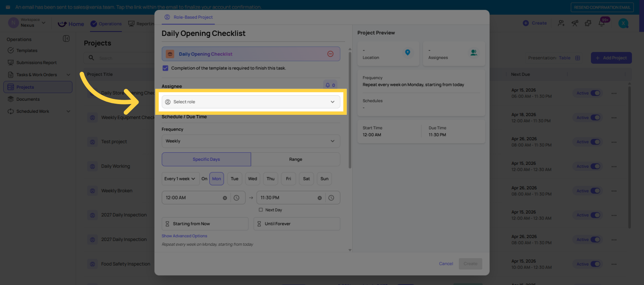644x285 pixels.
Task: Clear the 12:00 AM start time
Action: tap(225, 198)
